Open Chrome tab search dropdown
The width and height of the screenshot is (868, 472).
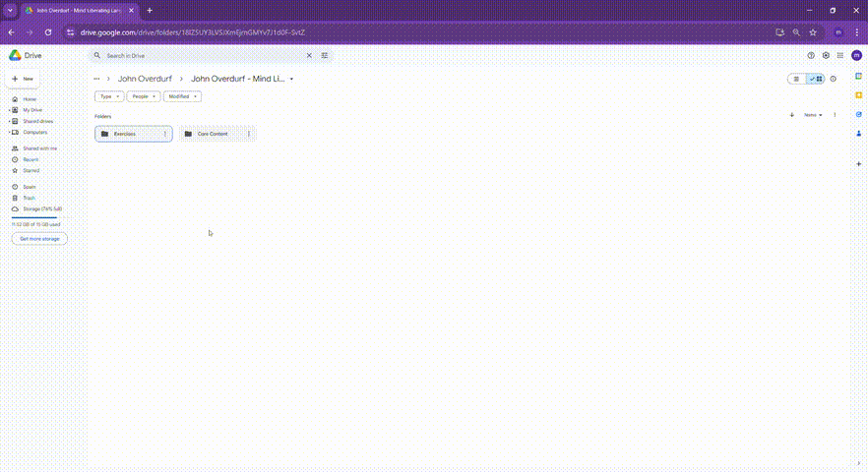point(10,10)
